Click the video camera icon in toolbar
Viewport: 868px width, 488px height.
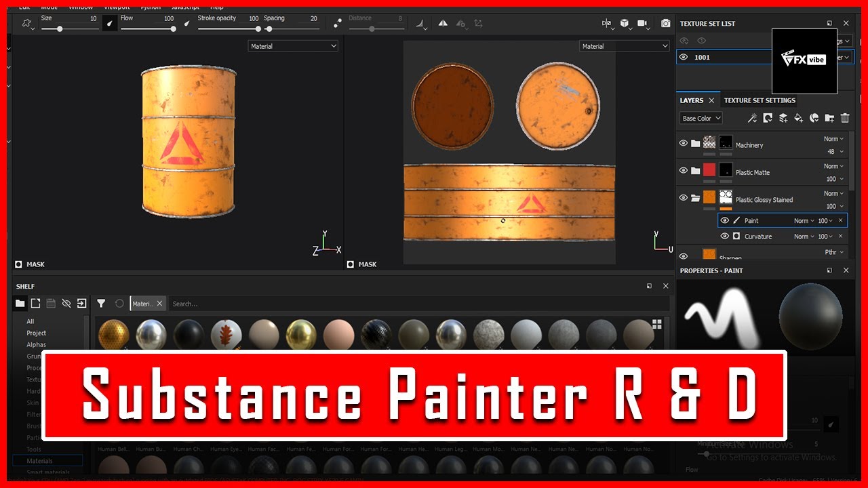[x=642, y=23]
